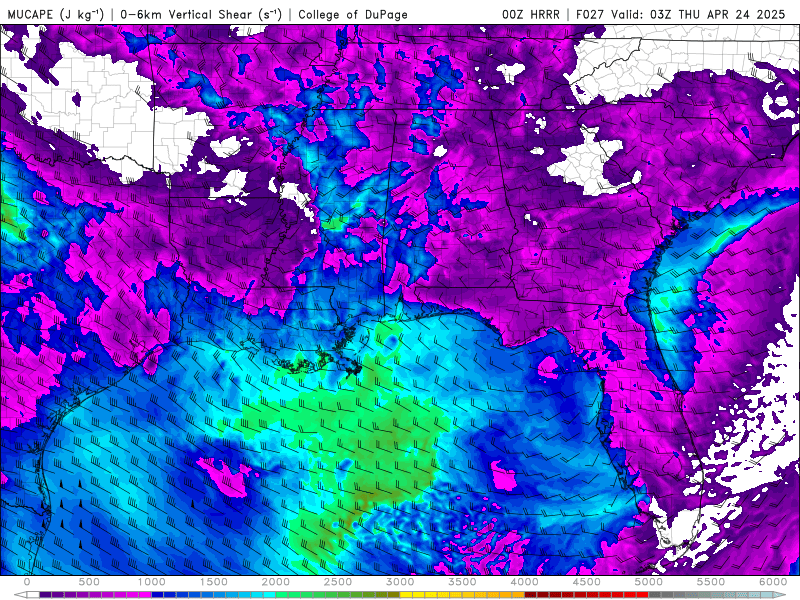Viewport: 800px width, 600px height.
Task: Click the 0-6km Vertical Shear label
Action: pyautogui.click(x=201, y=14)
